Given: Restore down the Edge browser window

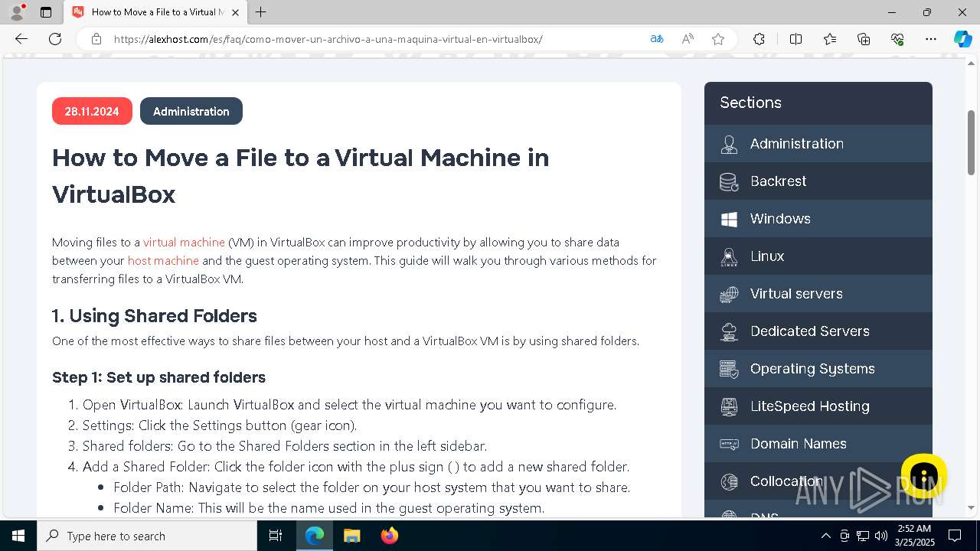Looking at the screenshot, I should point(927,12).
